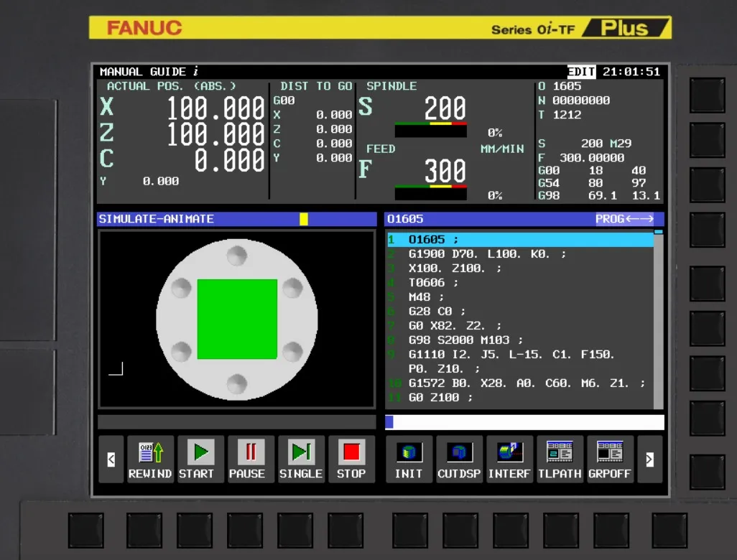The image size is (737, 560).
Task: Click the F 300.00000 modal value
Action: tap(581, 157)
